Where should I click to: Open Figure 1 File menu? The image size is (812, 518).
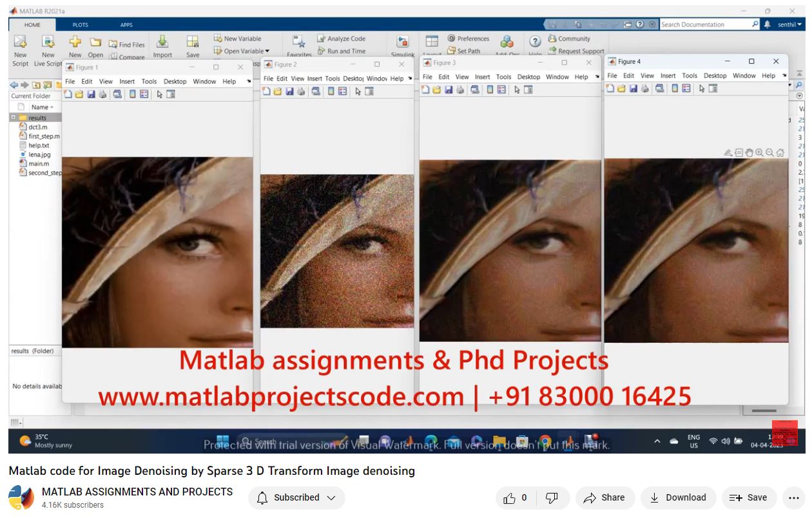tap(70, 82)
